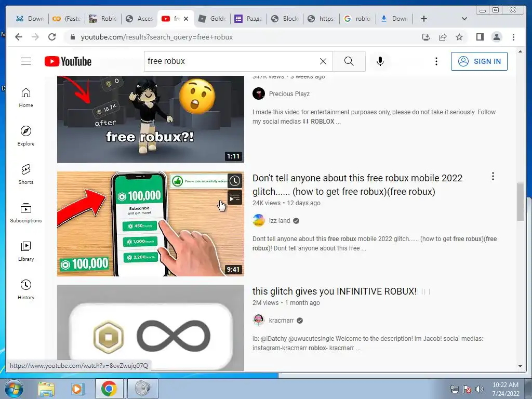Reload the page
Image resolution: width=532 pixels, height=399 pixels.
pos(52,37)
